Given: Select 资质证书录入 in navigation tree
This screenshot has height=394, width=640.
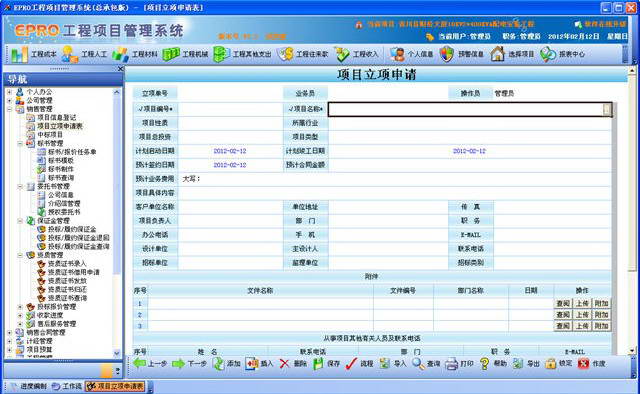Looking at the screenshot, I should point(67,264).
